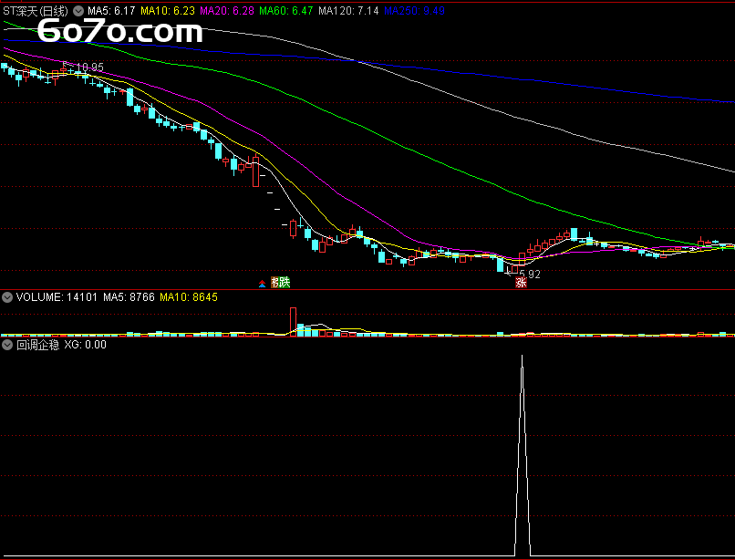
Task: Open the chevron menu beside ST深天 (日线)
Action: pos(78,11)
